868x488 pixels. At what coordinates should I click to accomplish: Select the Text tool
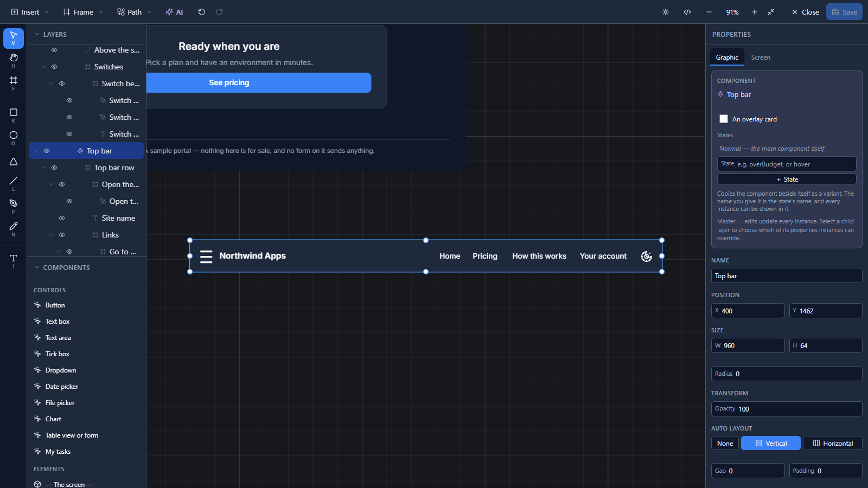click(x=14, y=260)
